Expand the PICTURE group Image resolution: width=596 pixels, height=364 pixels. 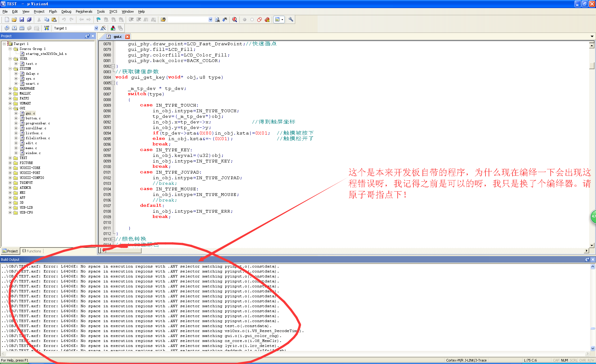tap(10, 163)
